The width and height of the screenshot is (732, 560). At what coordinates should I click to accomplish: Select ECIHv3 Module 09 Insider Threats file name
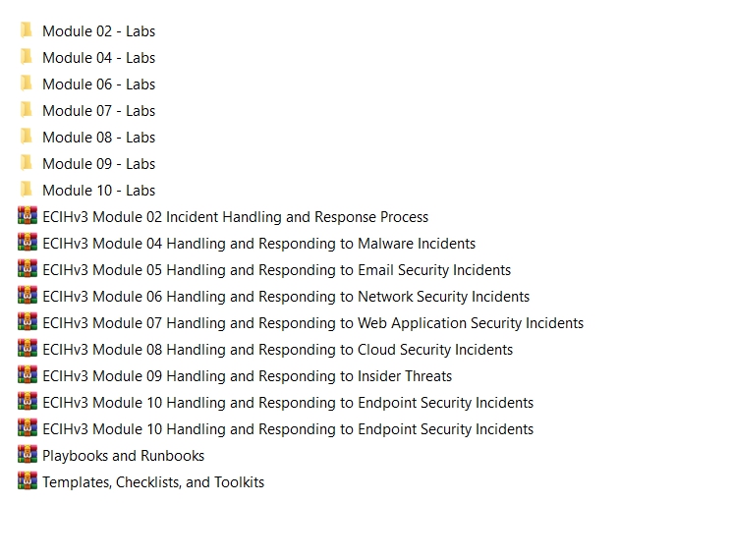pos(247,376)
